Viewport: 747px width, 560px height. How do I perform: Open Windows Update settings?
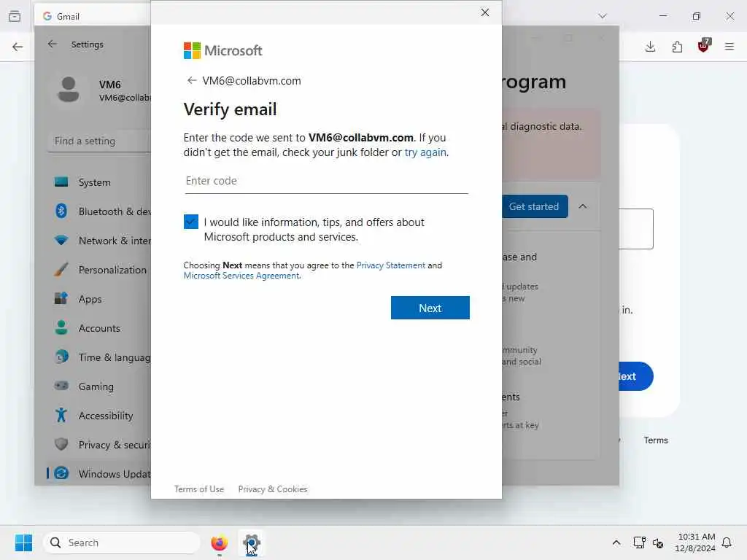(100, 474)
